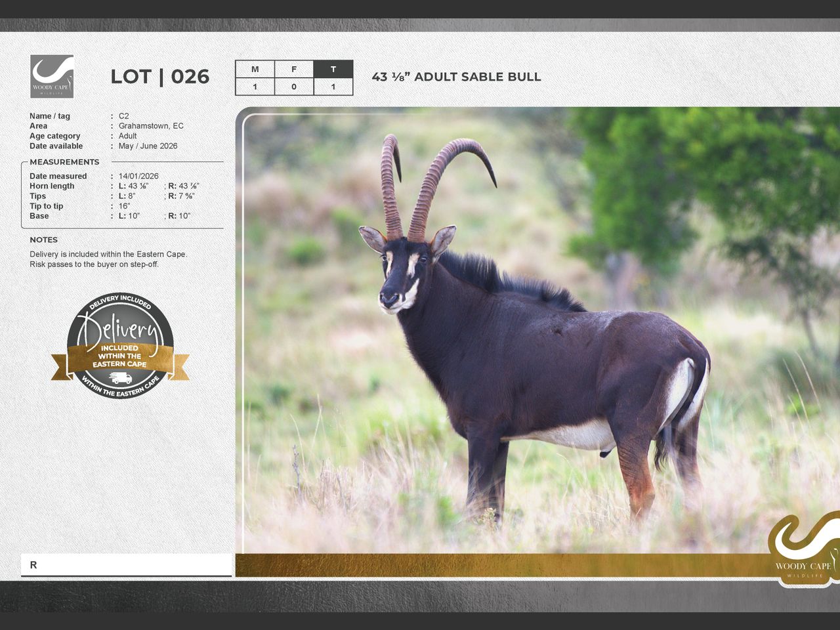Click the May / June 2026 availability date

point(148,146)
